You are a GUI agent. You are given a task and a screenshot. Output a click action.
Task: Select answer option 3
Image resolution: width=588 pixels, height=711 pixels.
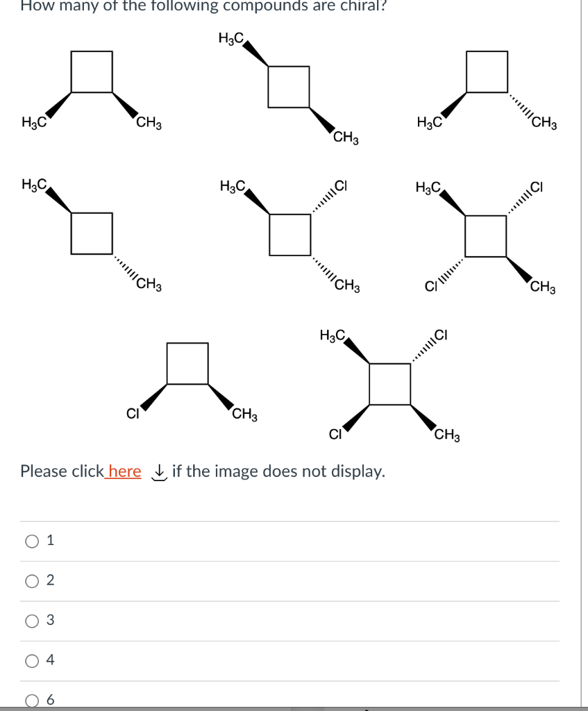click(x=31, y=621)
